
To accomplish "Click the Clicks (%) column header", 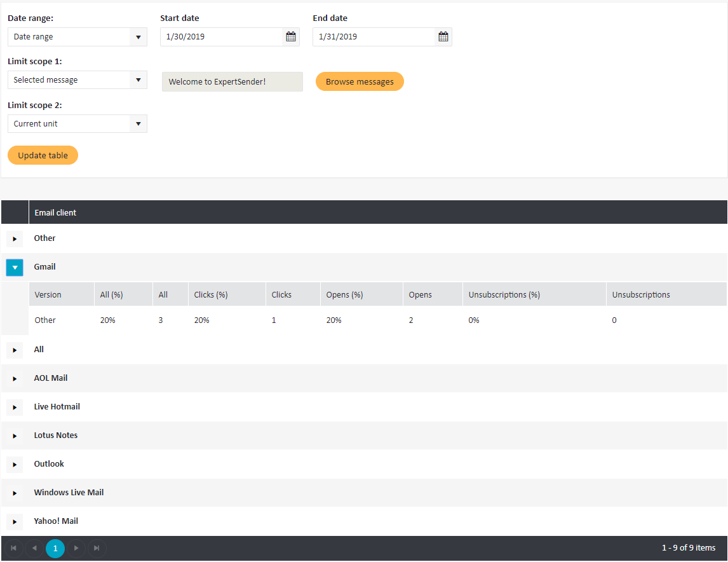I will pos(227,294).
